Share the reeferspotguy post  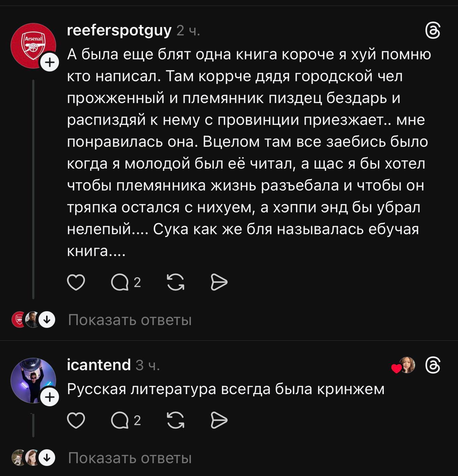pos(219,282)
